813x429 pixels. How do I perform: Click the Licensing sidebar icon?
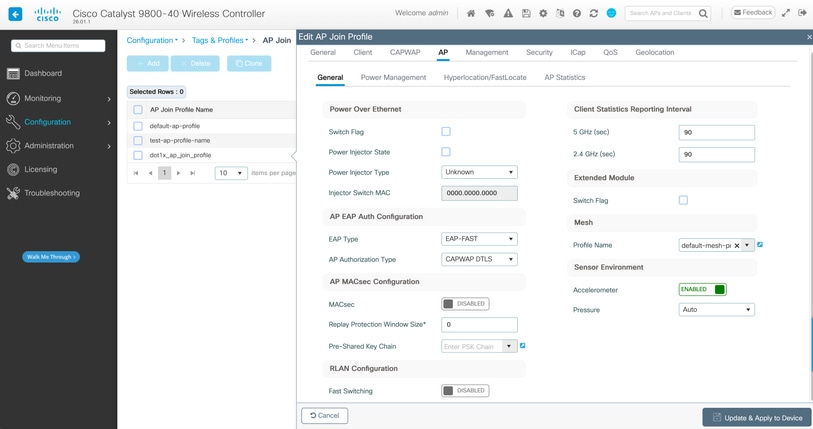point(13,170)
